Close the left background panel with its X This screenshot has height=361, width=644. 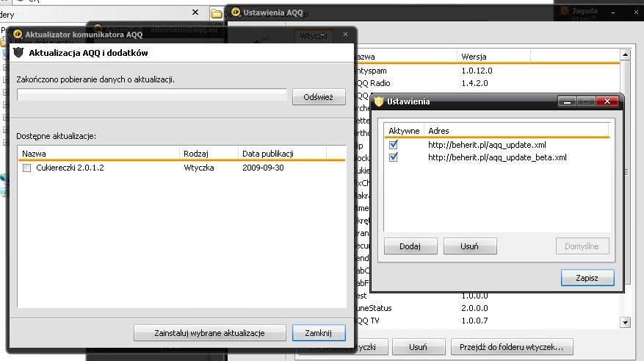(195, 12)
